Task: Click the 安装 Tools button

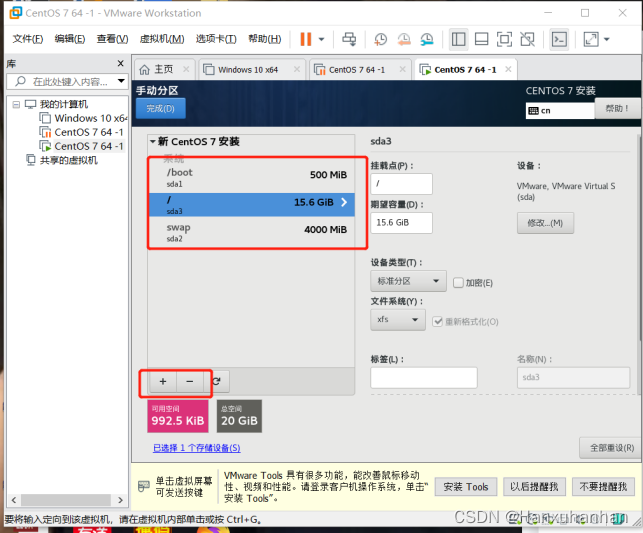Action: (x=466, y=487)
